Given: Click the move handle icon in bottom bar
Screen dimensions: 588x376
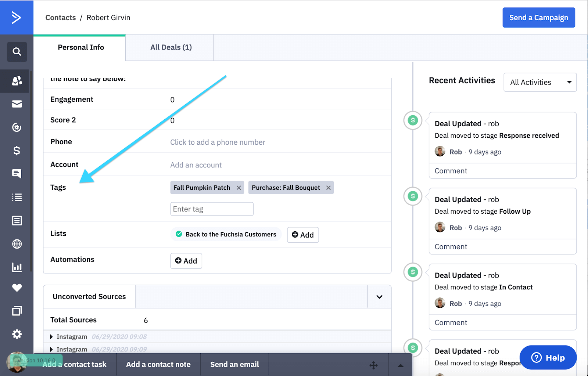Looking at the screenshot, I should [374, 365].
